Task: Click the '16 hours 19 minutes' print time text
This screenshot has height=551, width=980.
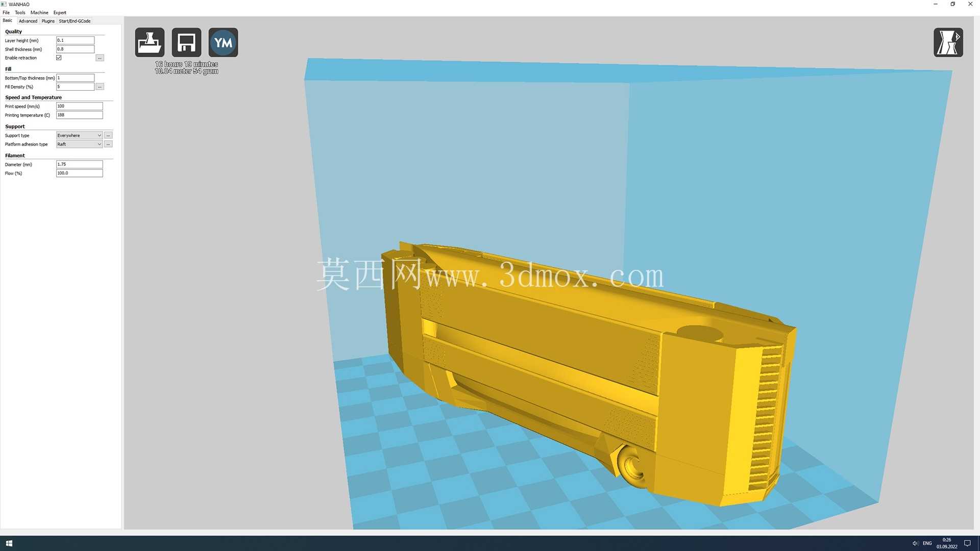Action: (186, 64)
